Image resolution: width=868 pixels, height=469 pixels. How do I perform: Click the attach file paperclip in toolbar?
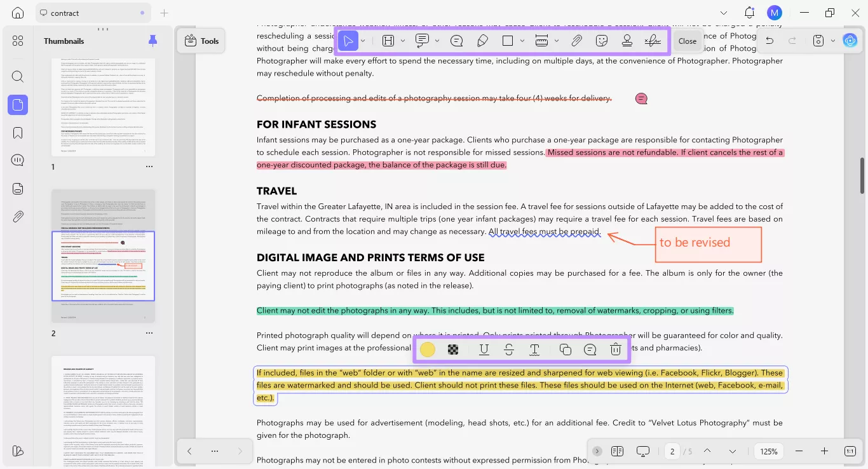pyautogui.click(x=576, y=41)
